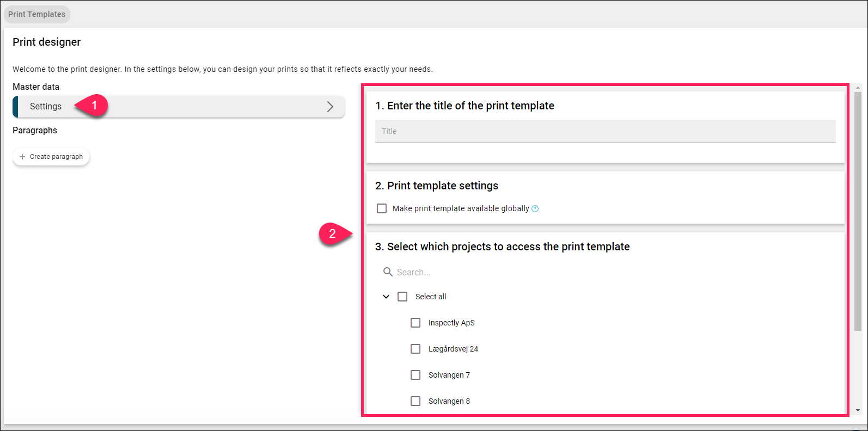Click the Lægårdsvej 24 project label
This screenshot has width=868, height=431.
click(x=453, y=349)
